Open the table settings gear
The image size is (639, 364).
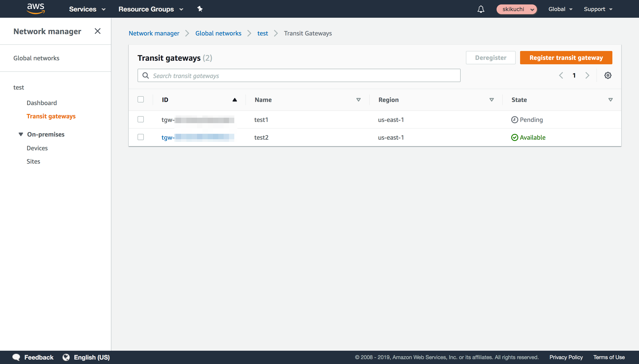607,75
